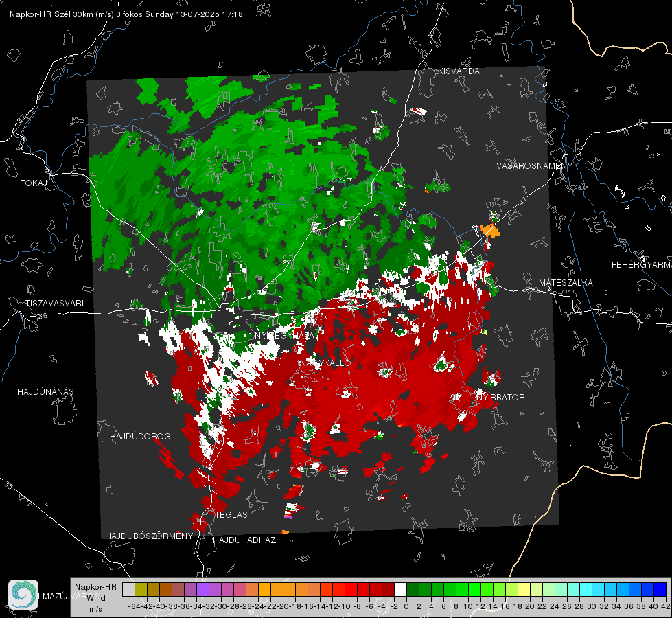The height and width of the screenshot is (618, 672).
Task: Click the HAJDÚHADHÁZ town label
Action: click(x=244, y=540)
